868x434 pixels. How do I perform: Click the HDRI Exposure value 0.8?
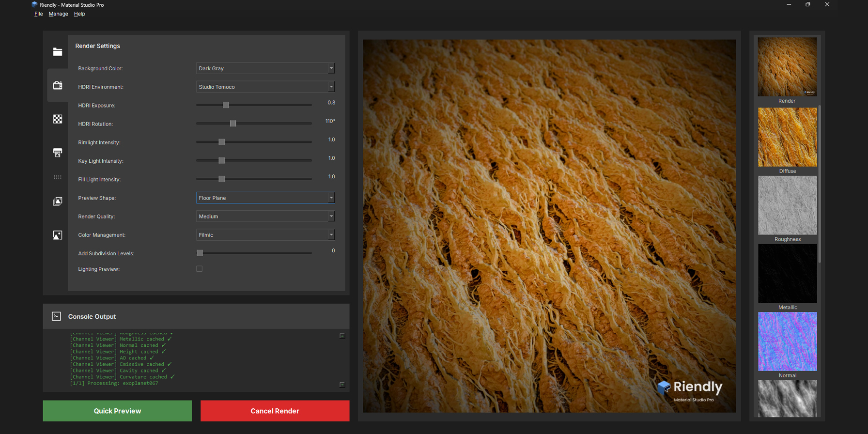331,103
